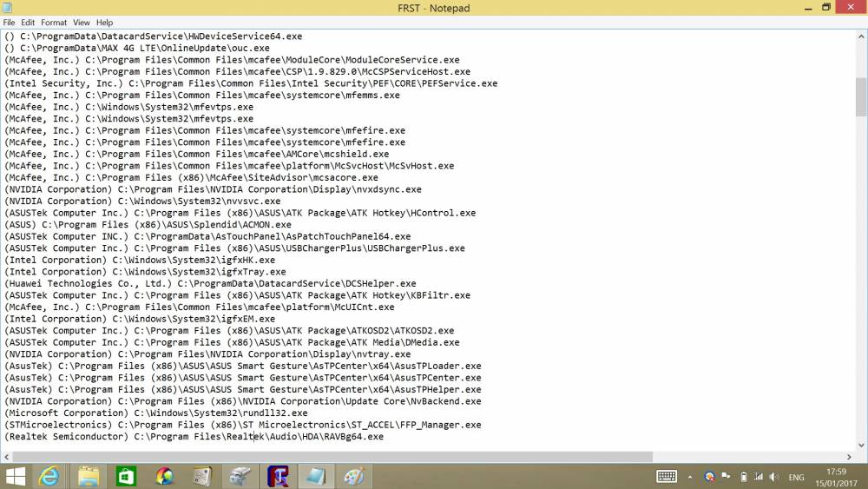Click the HControl.exe line

click(x=240, y=213)
